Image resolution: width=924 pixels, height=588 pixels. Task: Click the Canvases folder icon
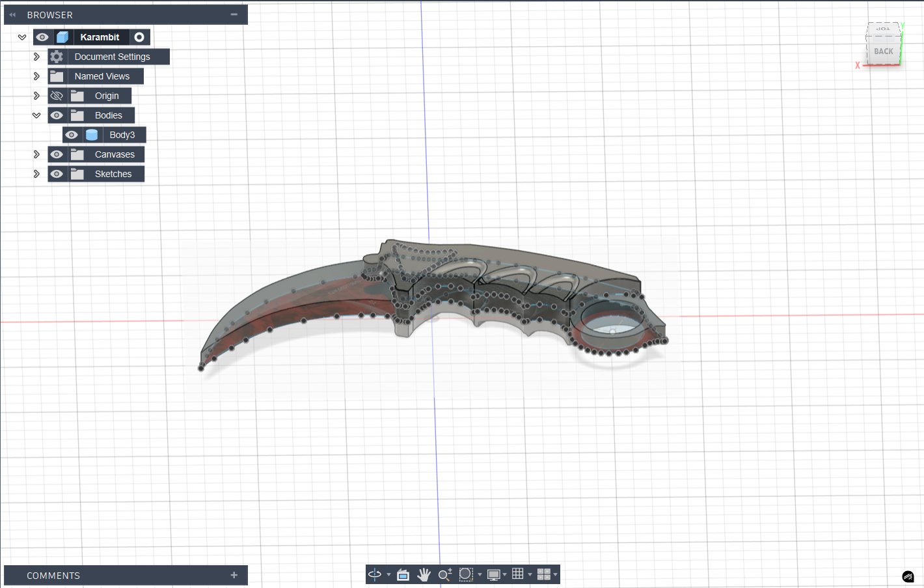(77, 154)
